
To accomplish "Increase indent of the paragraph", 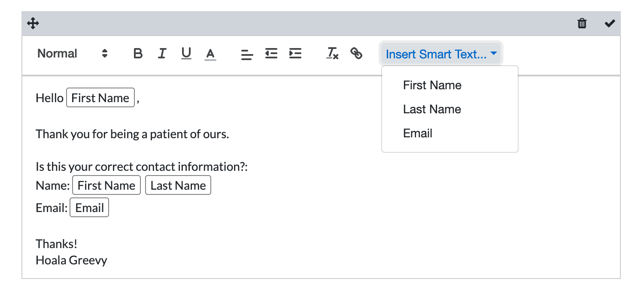I will [x=295, y=54].
